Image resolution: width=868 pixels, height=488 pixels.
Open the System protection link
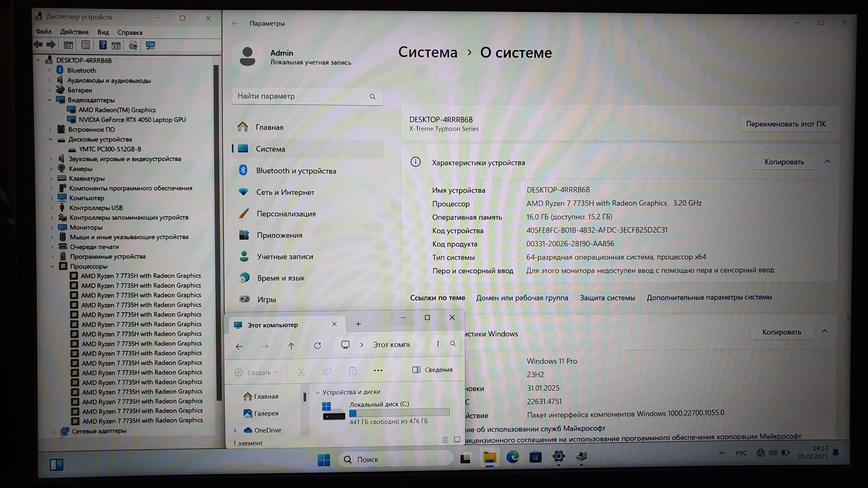[x=607, y=298]
